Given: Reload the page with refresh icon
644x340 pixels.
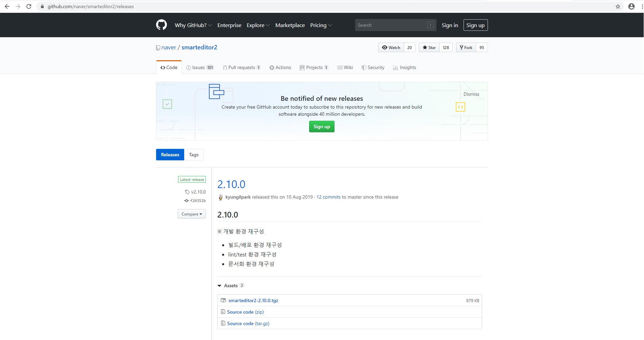Looking at the screenshot, I should (x=29, y=6).
